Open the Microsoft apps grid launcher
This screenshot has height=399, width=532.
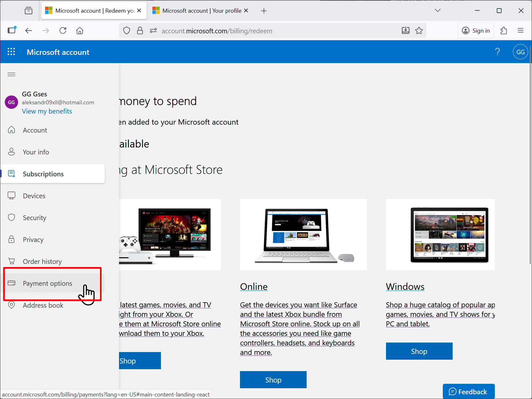click(x=11, y=52)
